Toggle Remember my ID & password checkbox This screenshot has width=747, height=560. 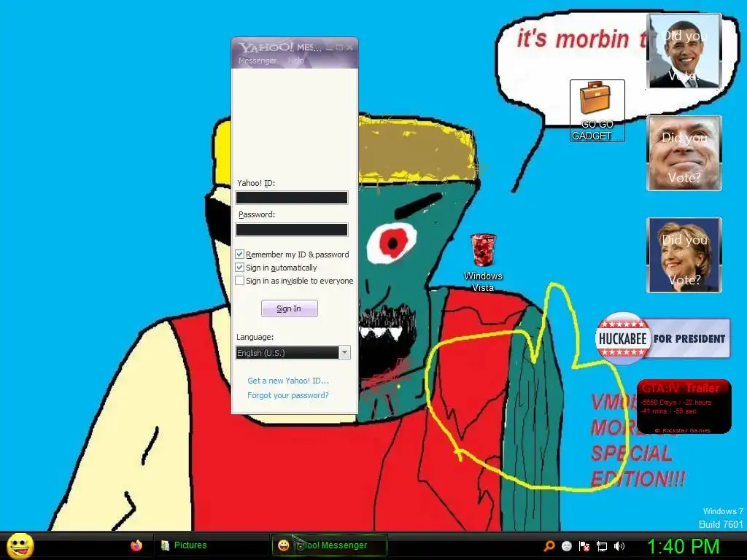point(239,254)
